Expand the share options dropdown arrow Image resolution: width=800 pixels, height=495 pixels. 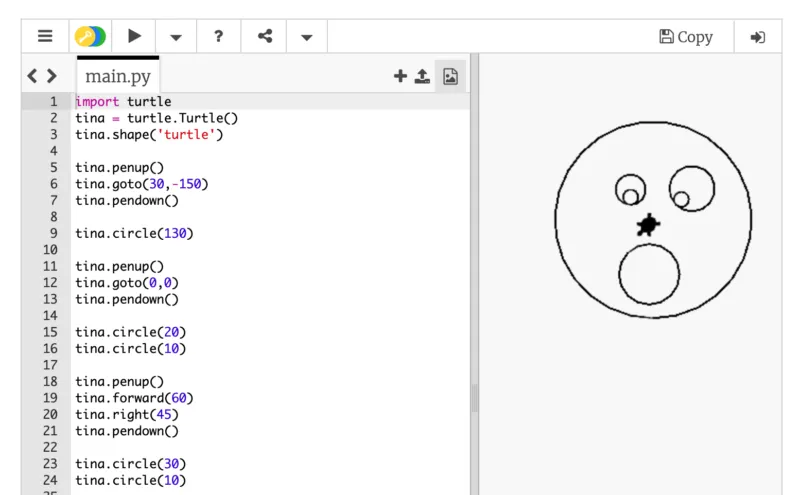(x=307, y=38)
